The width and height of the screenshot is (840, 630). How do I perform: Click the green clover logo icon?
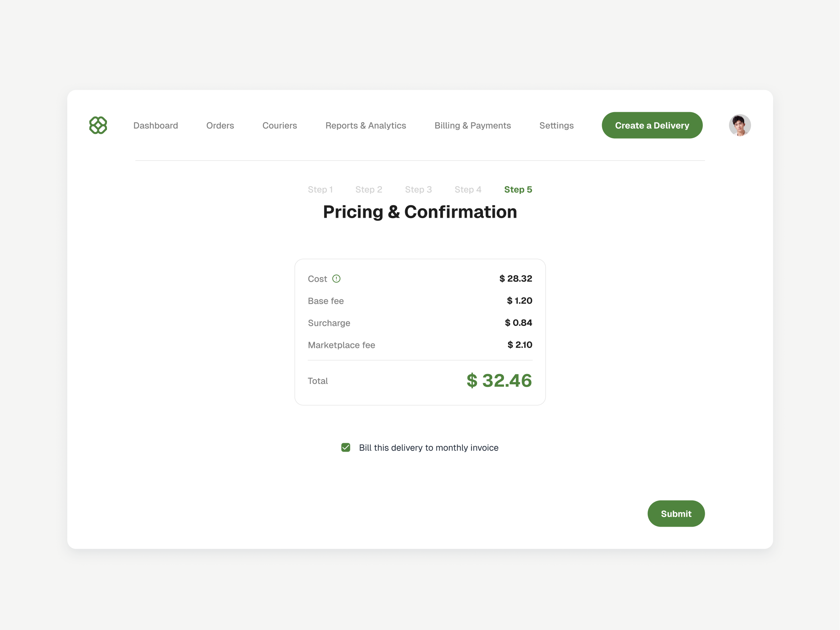98,125
